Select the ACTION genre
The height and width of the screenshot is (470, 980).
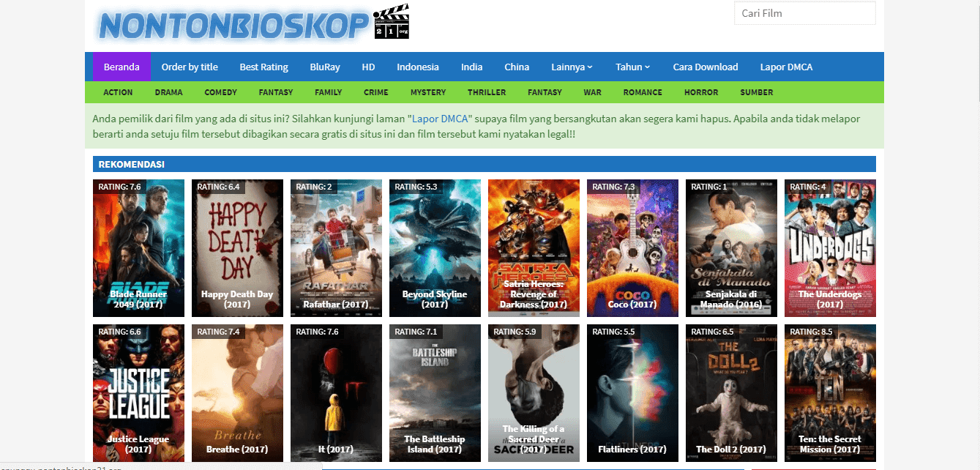[x=118, y=92]
